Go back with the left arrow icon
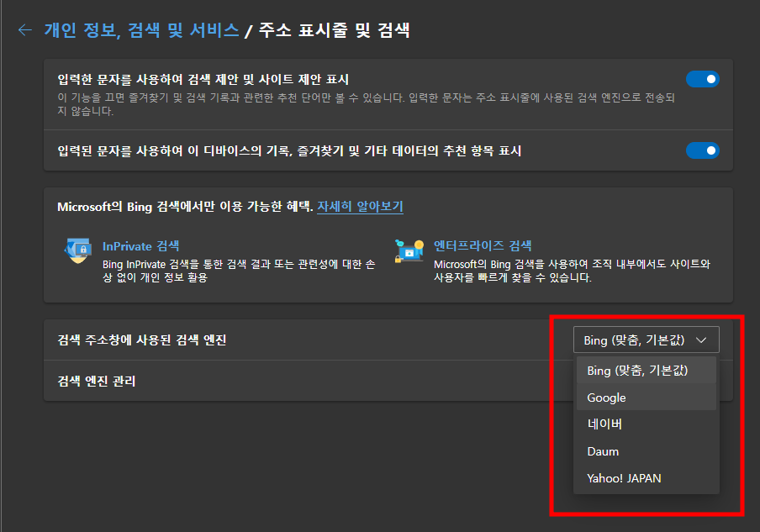The width and height of the screenshot is (760, 532). (25, 30)
